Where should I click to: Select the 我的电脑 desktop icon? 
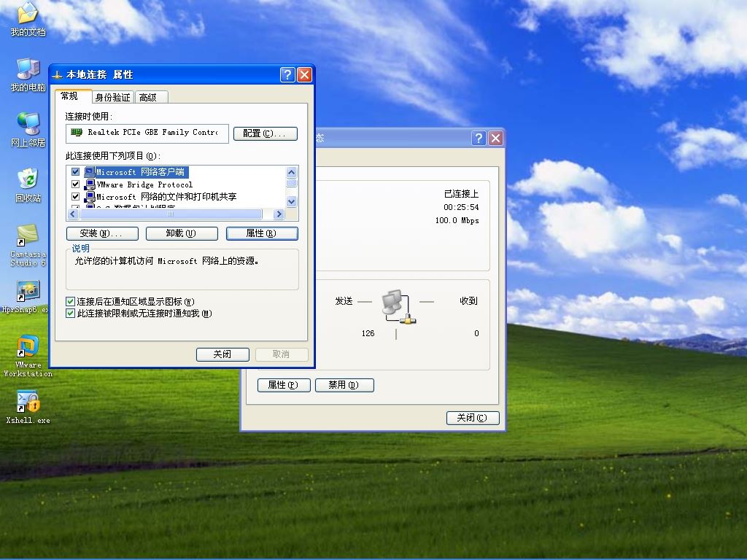point(28,75)
